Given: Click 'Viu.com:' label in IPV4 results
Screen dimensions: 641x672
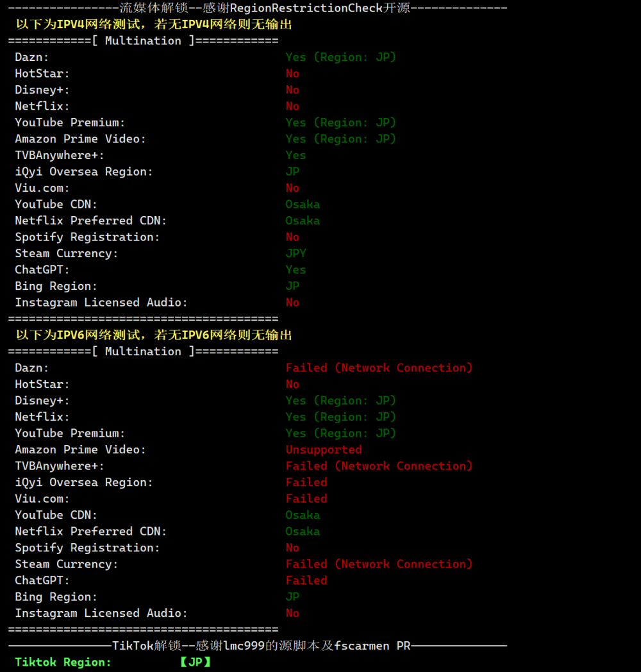Looking at the screenshot, I should point(42,188).
